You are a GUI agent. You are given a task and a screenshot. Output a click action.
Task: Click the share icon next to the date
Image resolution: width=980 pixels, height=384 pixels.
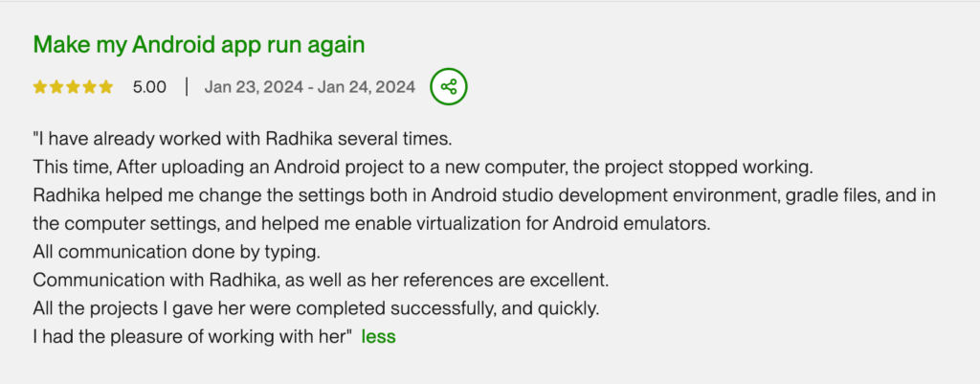(x=448, y=87)
